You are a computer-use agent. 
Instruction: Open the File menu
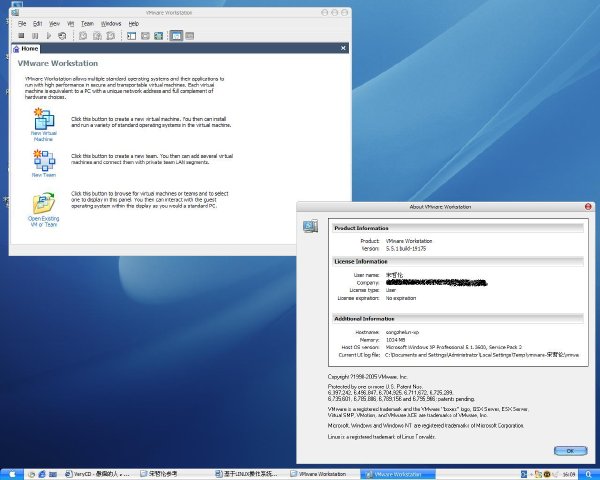pyautogui.click(x=22, y=24)
